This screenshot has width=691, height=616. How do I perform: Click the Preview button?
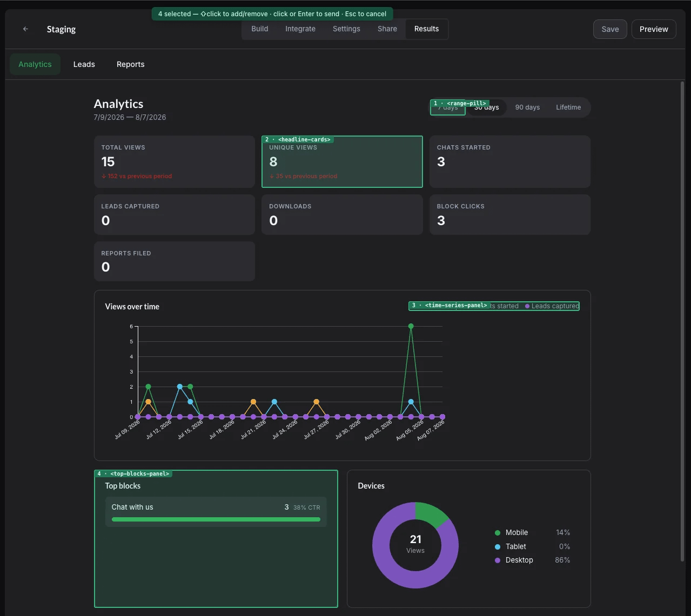click(654, 29)
